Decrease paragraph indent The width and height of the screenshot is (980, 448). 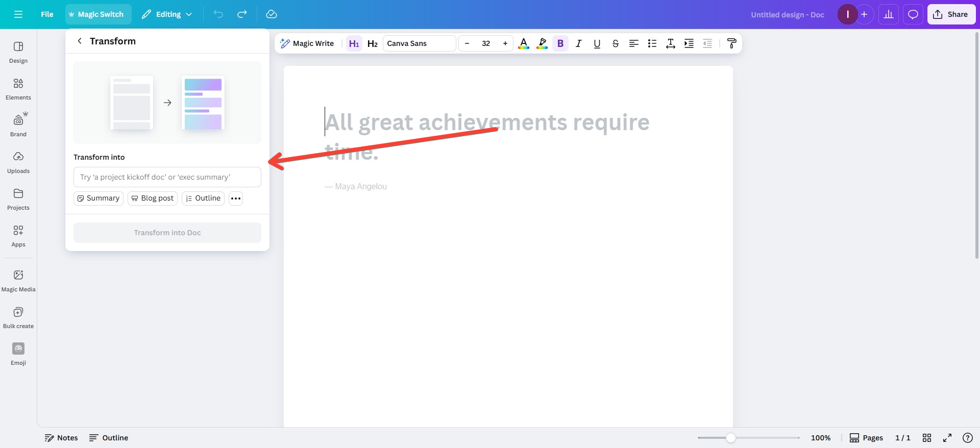[x=707, y=43]
